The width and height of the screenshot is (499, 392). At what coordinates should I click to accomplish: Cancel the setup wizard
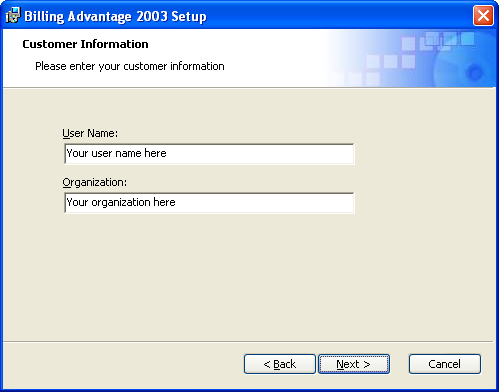[445, 364]
